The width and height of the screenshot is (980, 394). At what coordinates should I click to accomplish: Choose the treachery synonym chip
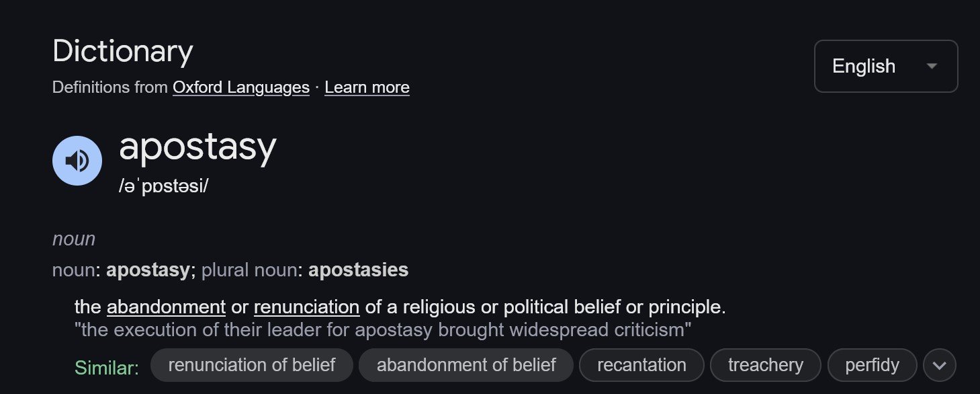(x=765, y=365)
